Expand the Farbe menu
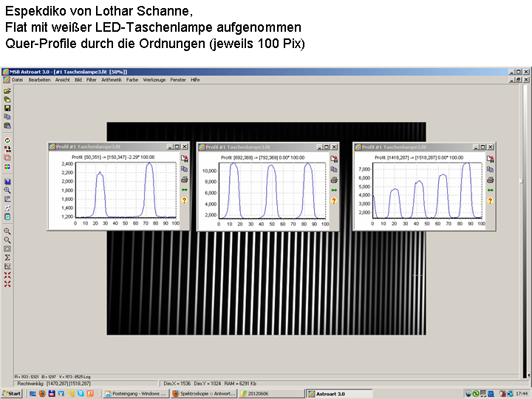 point(132,79)
